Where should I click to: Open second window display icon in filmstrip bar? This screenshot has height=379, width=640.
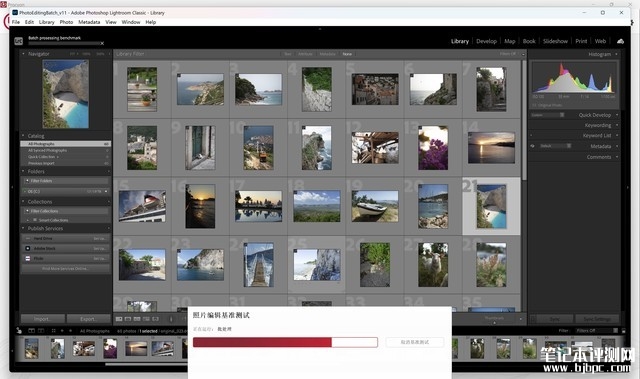(x=41, y=331)
